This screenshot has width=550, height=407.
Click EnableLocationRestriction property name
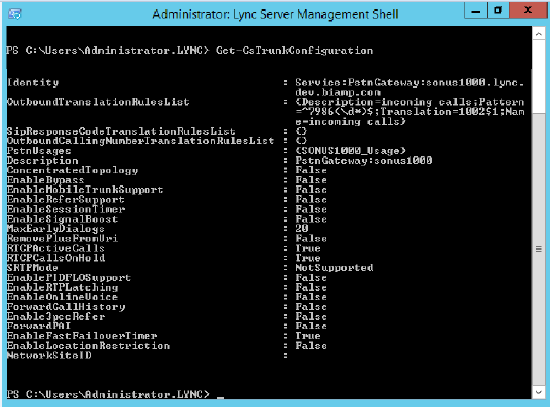tap(88, 346)
